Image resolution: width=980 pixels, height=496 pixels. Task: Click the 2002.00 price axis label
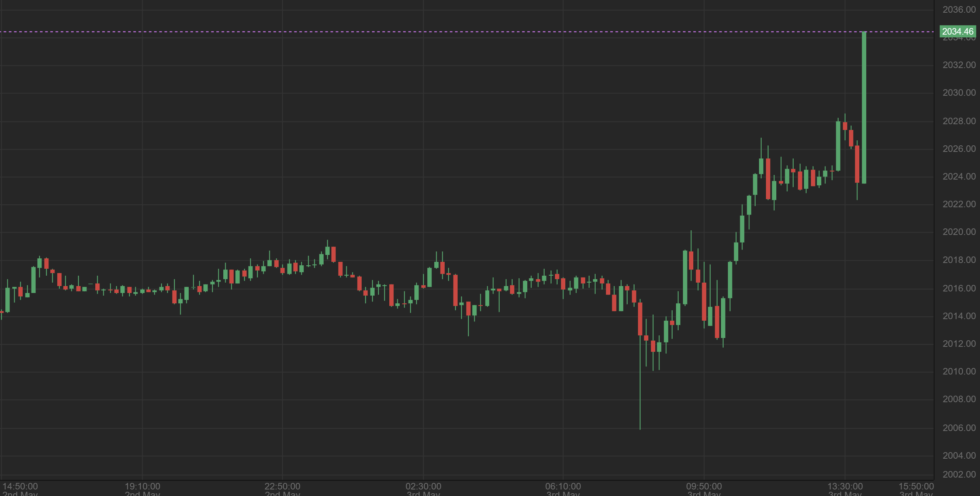click(x=959, y=474)
